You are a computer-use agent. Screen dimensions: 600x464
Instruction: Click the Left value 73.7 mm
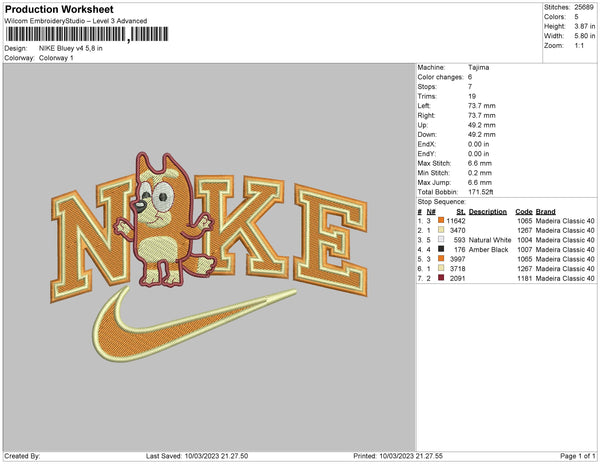[x=481, y=106]
